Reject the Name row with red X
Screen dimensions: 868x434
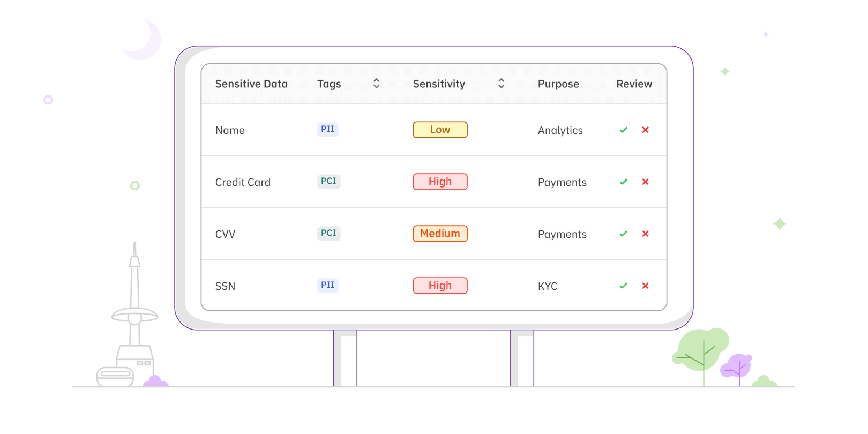[645, 130]
